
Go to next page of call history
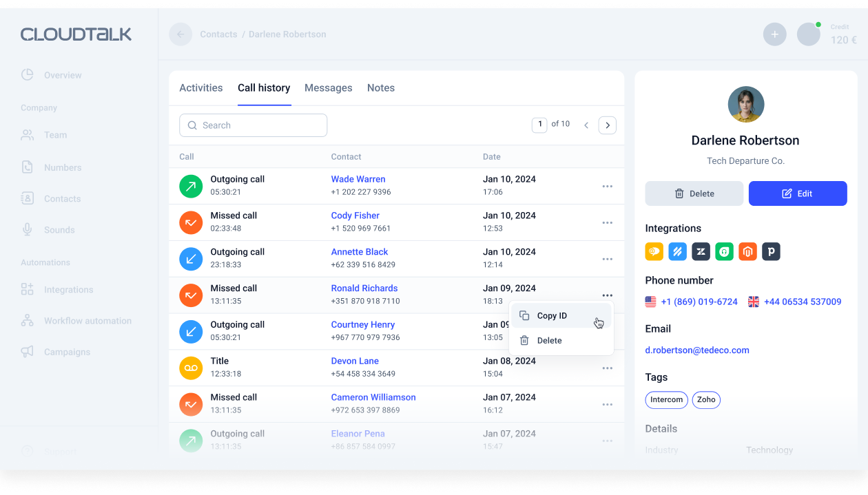(x=607, y=125)
